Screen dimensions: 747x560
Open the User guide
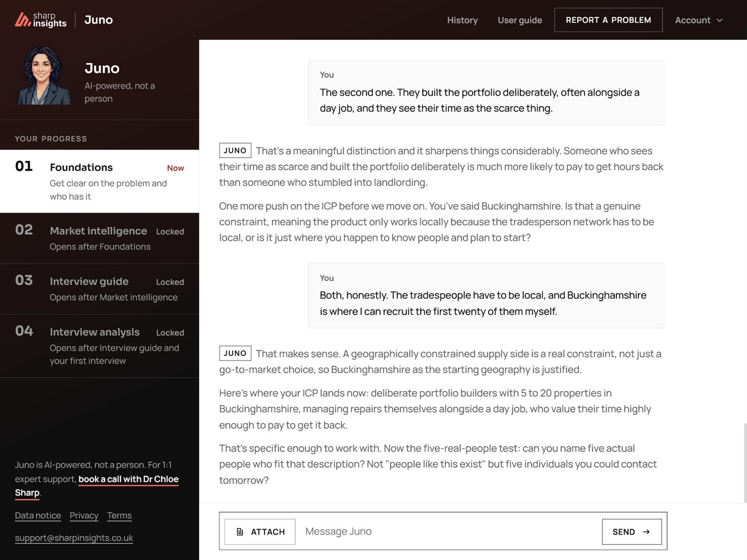[x=520, y=20]
